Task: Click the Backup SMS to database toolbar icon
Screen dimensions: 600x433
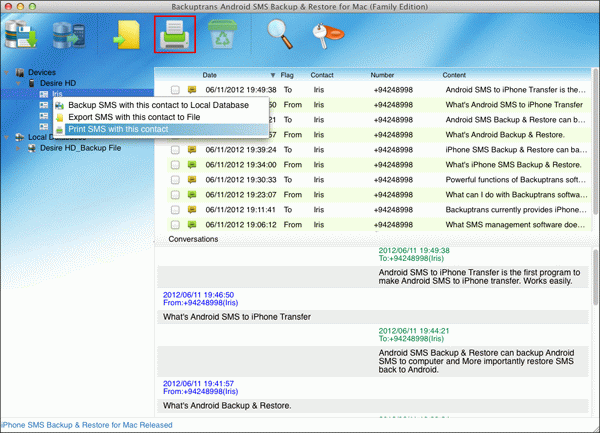Action: click(x=21, y=34)
